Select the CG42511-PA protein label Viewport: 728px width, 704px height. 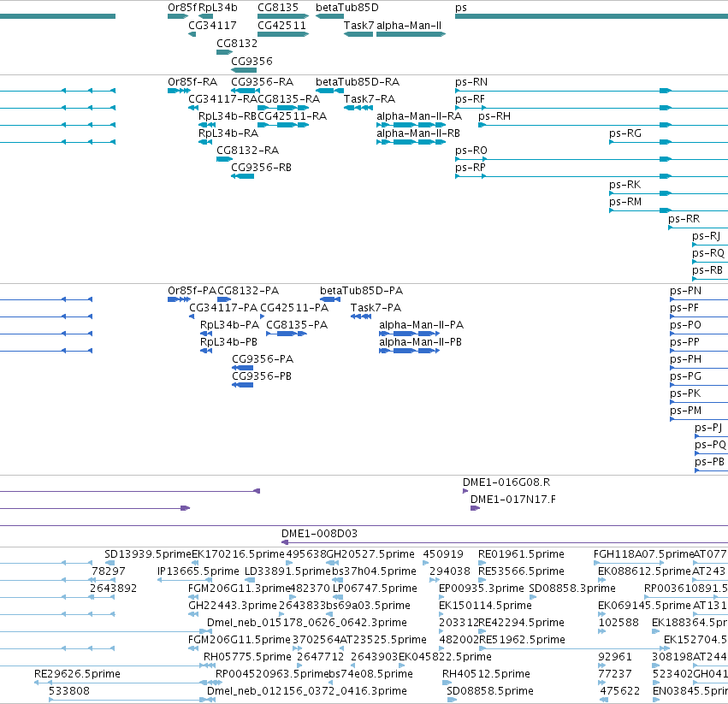tap(294, 308)
